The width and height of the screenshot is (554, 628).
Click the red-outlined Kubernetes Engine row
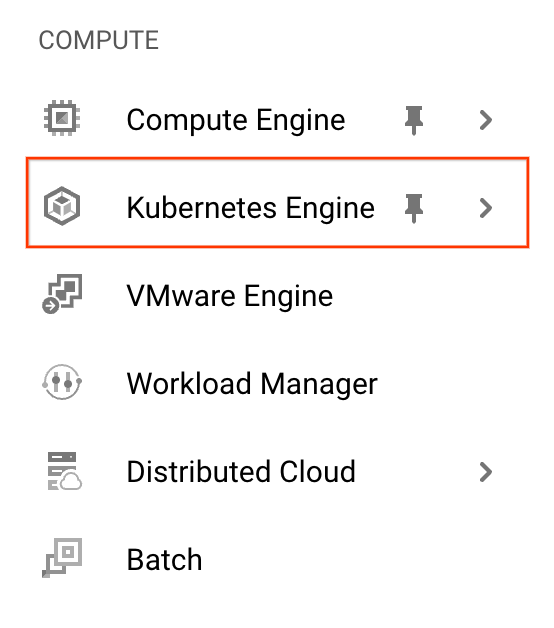pyautogui.click(x=278, y=203)
